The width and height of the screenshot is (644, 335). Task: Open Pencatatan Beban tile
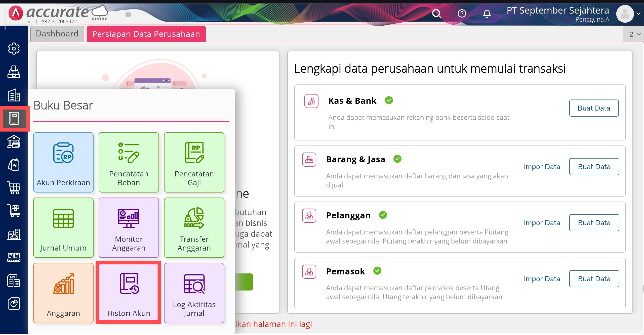pyautogui.click(x=129, y=162)
